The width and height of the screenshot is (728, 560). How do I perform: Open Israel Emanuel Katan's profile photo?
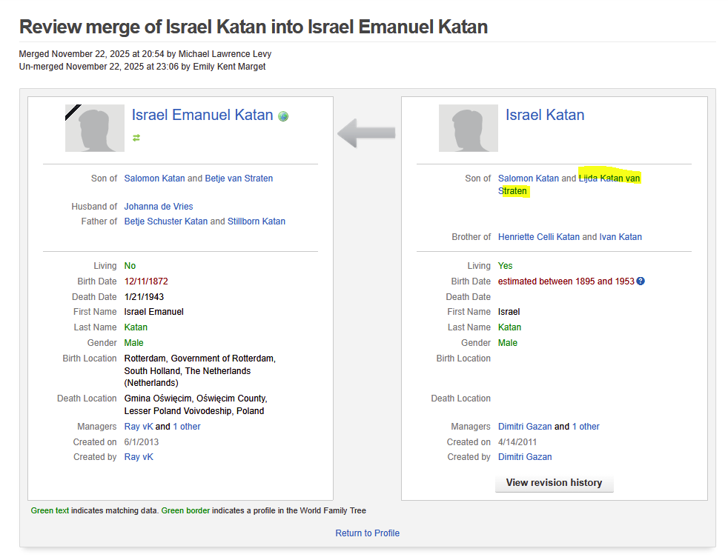[95, 128]
